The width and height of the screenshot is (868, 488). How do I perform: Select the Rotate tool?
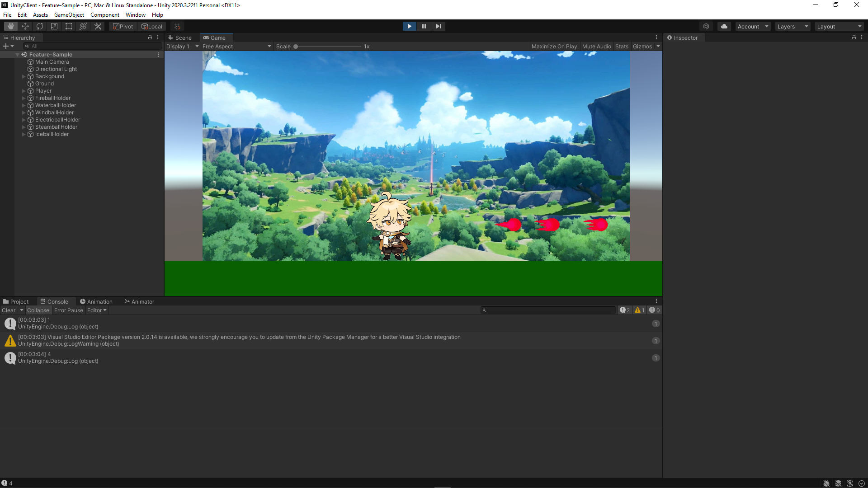point(40,26)
